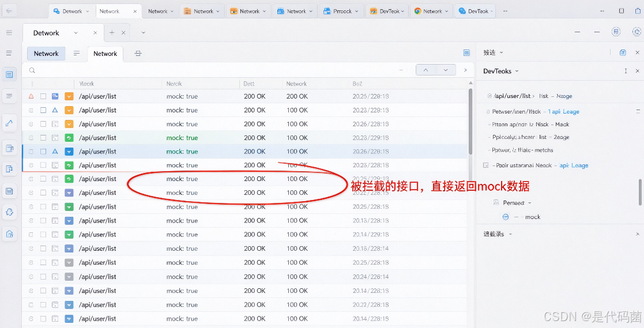Click the blue picture icon in the first row
This screenshot has width=644, height=328.
pos(55,96)
